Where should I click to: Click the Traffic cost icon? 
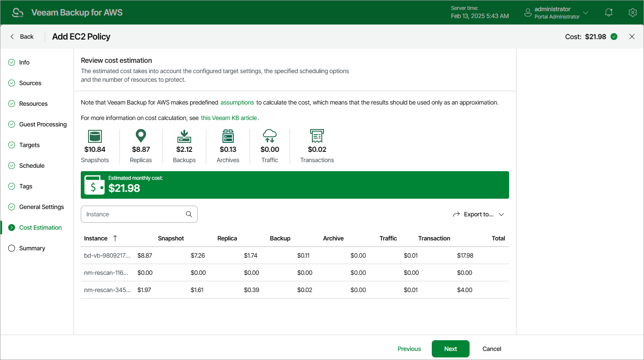(x=270, y=136)
